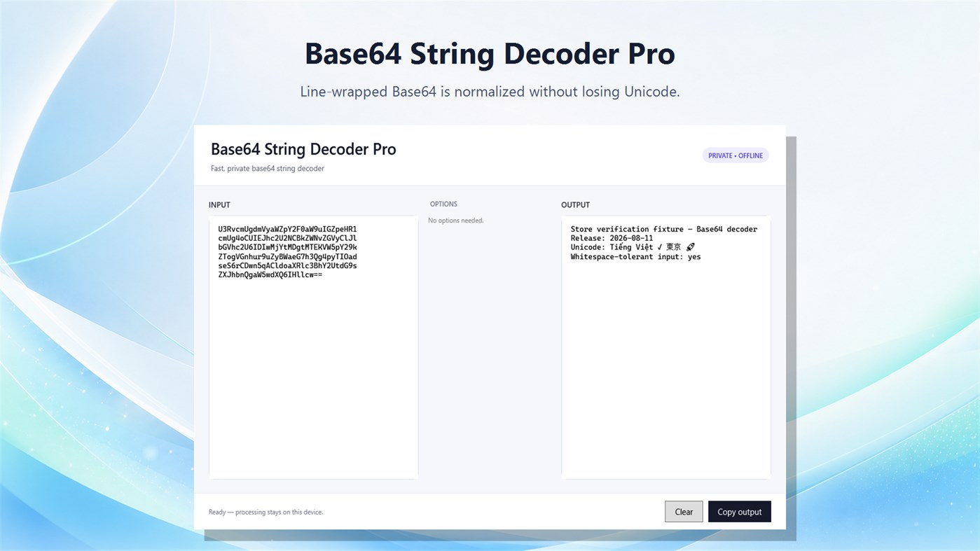Copy the decoded output

tap(739, 512)
